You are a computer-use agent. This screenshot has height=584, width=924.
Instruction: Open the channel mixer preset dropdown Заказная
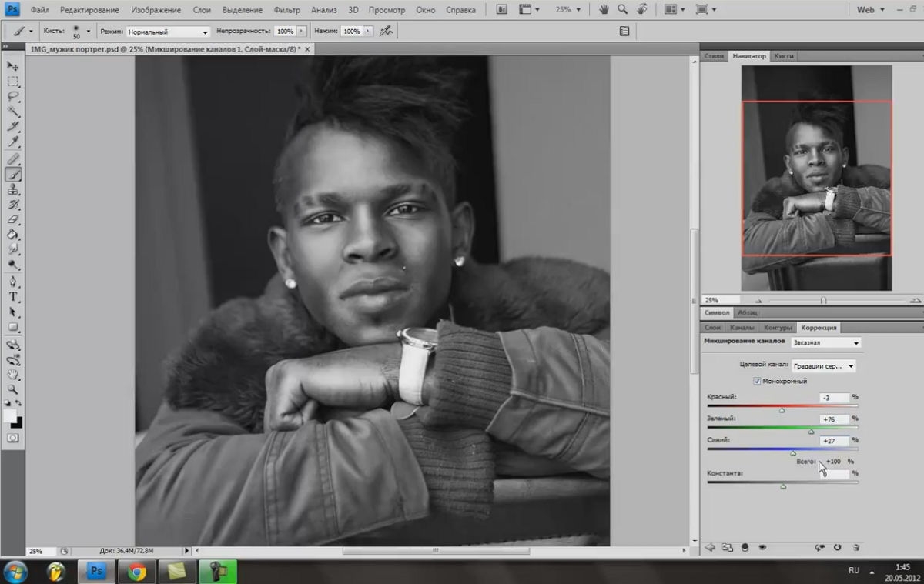[825, 342]
